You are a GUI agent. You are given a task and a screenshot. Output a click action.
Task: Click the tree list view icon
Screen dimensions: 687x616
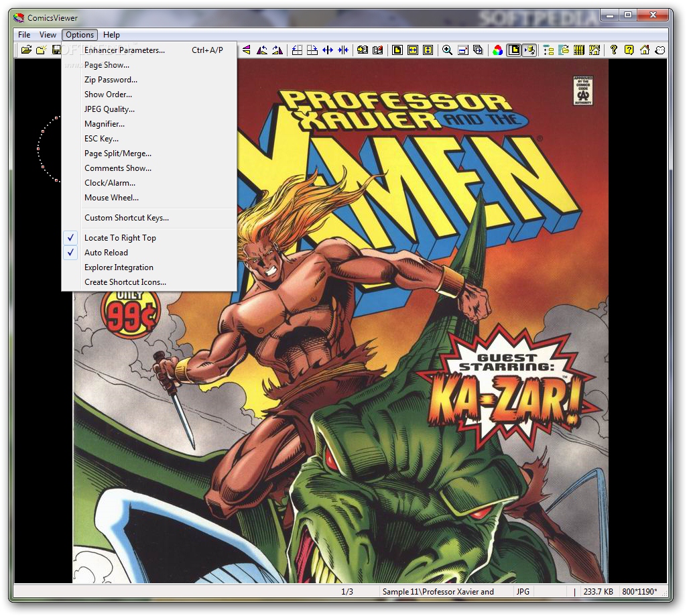point(548,50)
